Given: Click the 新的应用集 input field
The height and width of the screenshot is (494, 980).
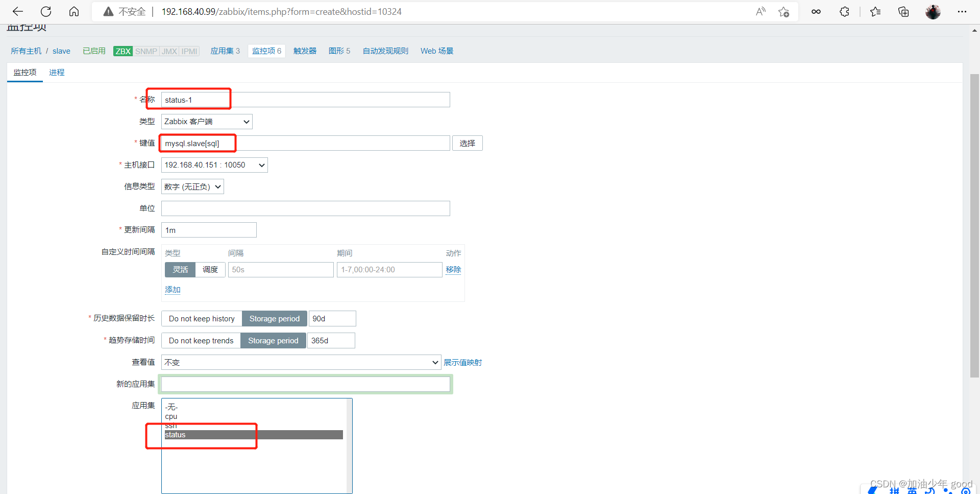Looking at the screenshot, I should pos(306,384).
